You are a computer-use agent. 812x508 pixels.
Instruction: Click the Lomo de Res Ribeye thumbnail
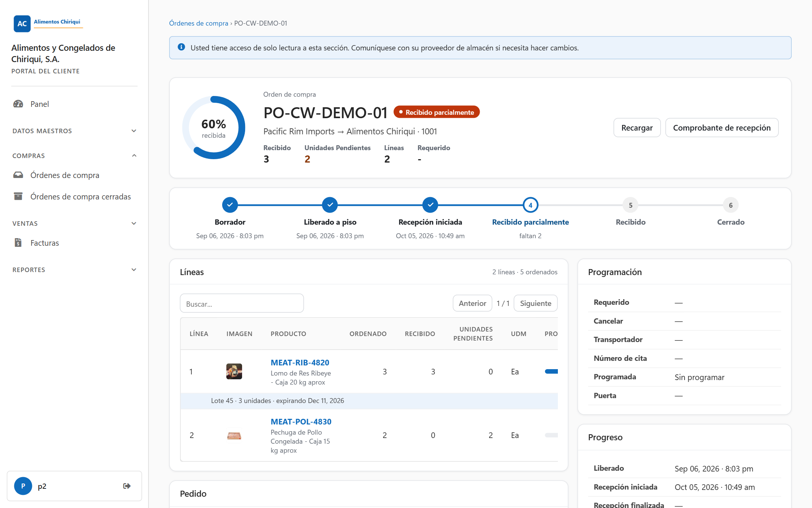(x=234, y=371)
